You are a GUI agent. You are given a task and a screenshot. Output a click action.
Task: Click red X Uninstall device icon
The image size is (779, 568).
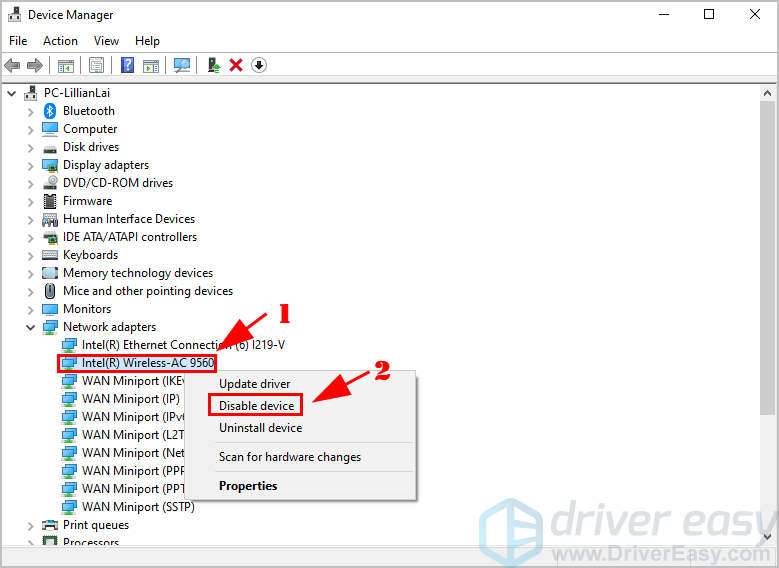pyautogui.click(x=236, y=65)
